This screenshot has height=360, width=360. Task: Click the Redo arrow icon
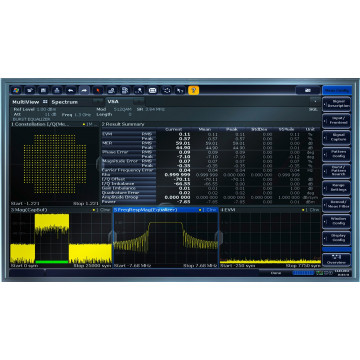click(x=84, y=90)
